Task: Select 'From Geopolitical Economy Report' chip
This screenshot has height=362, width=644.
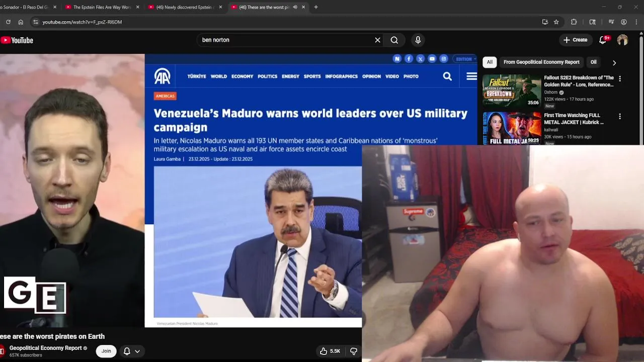Action: [x=541, y=62]
